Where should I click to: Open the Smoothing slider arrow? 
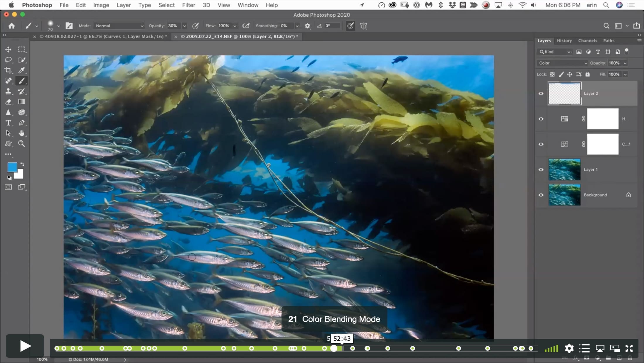pyautogui.click(x=297, y=26)
